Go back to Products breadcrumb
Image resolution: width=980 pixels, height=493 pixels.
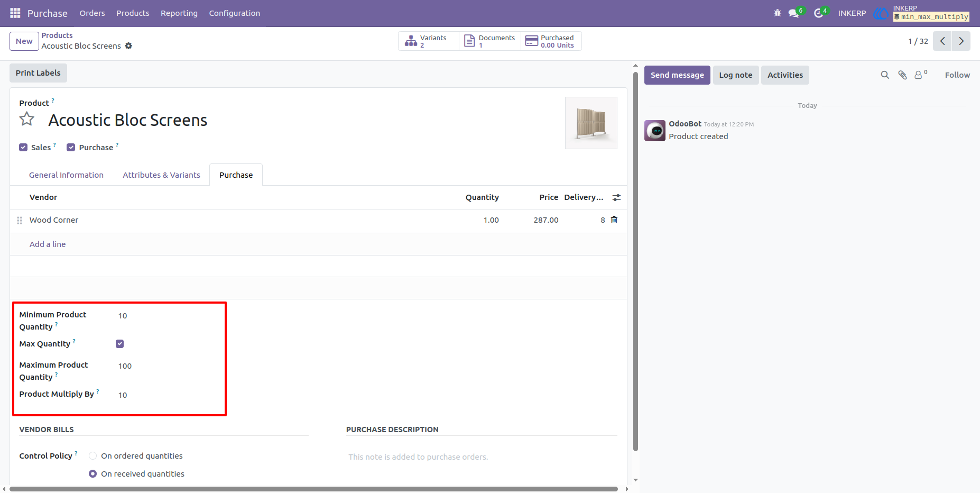57,35
